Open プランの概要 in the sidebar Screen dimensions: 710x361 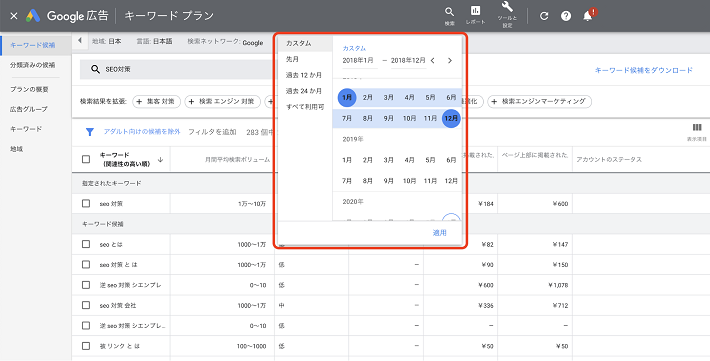29,89
